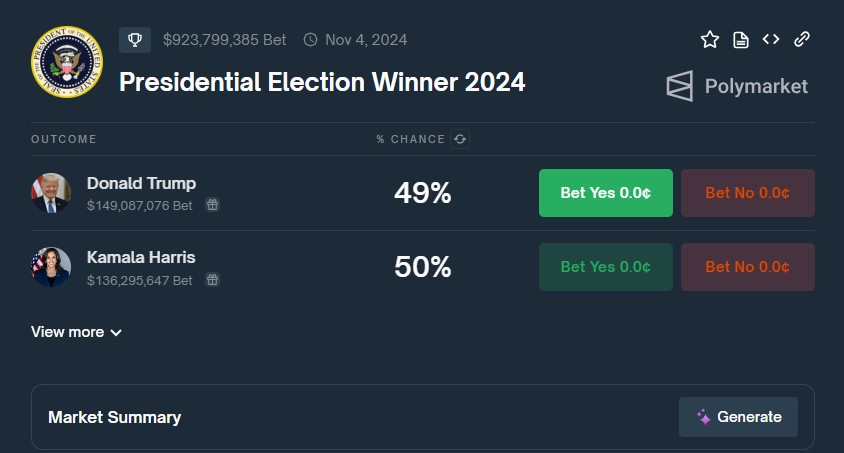This screenshot has width=844, height=453.
Task: Click the presidential seal image
Action: click(67, 62)
